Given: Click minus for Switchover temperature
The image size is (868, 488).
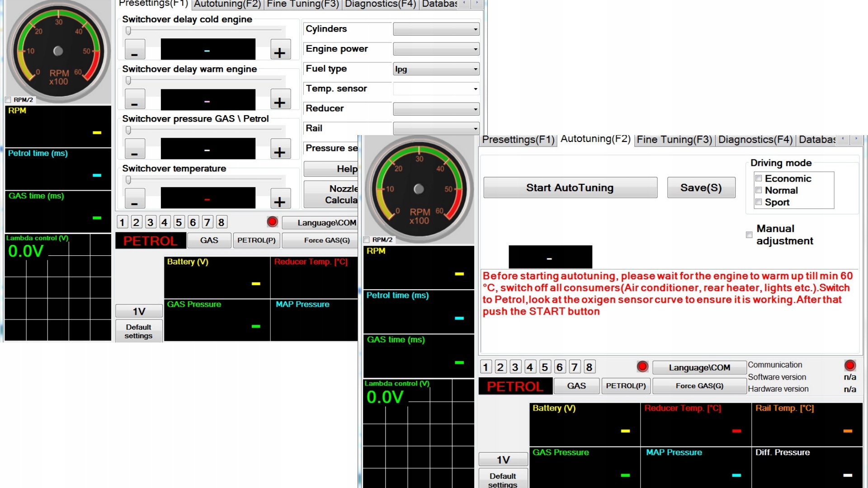Looking at the screenshot, I should (135, 199).
